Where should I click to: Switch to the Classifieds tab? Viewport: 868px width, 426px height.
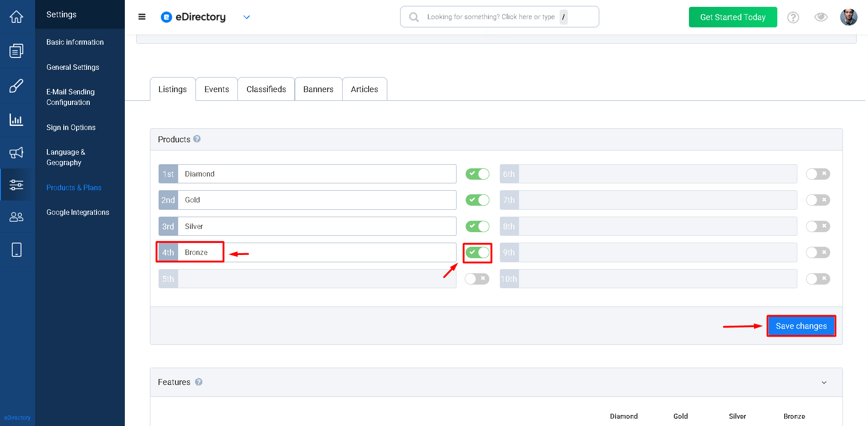point(266,89)
